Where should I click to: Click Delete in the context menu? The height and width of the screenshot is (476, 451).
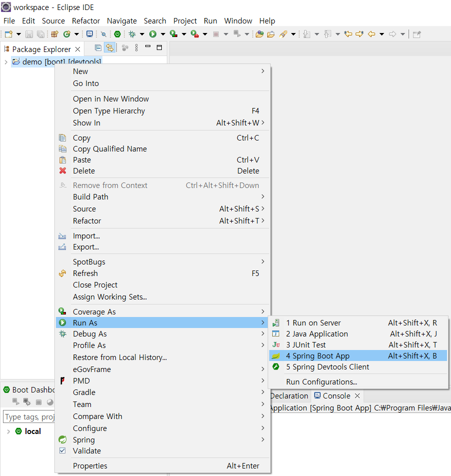click(x=162, y=171)
